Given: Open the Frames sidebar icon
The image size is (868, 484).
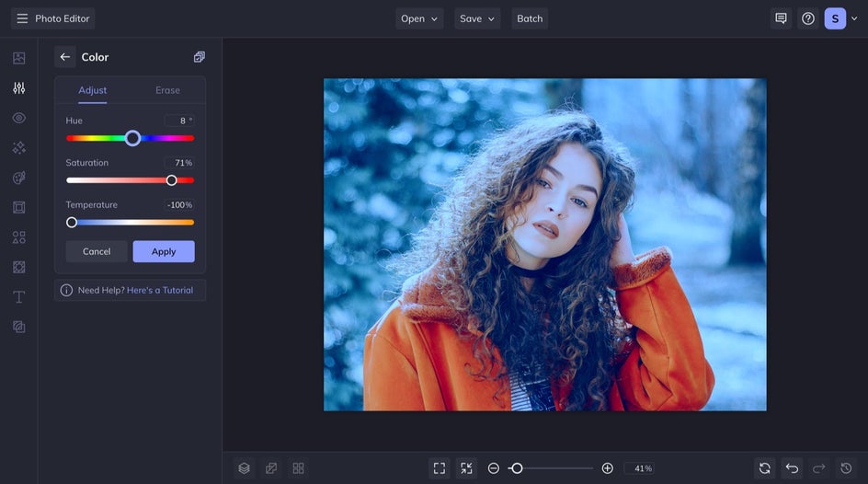Looking at the screenshot, I should 18,208.
